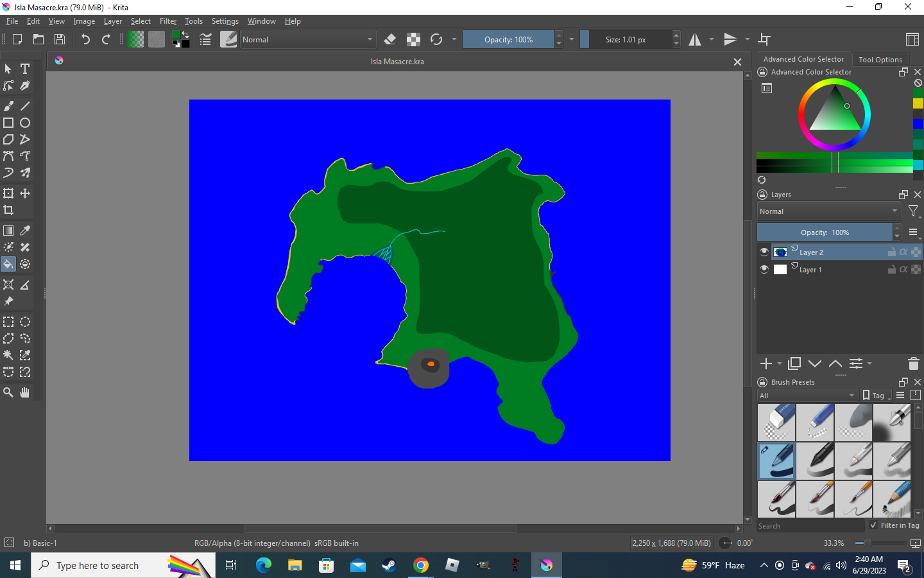
Task: Expand the vertical mirror options arrow
Action: click(748, 39)
